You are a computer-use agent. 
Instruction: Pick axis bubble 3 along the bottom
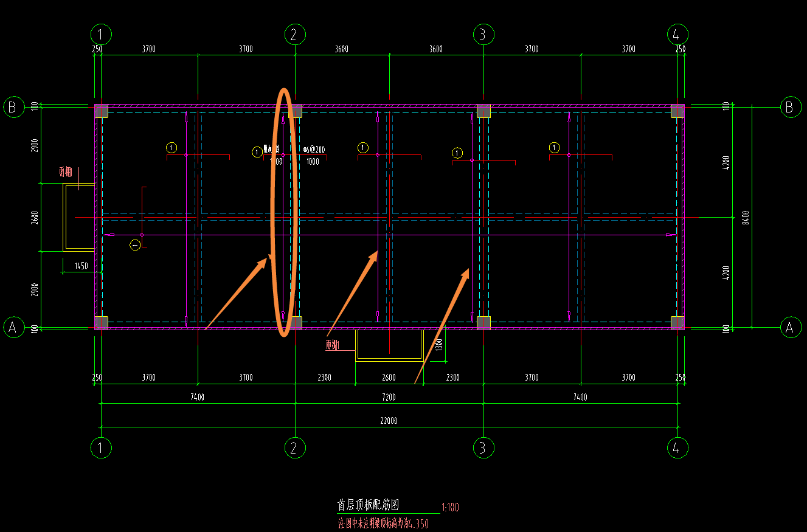point(483,448)
